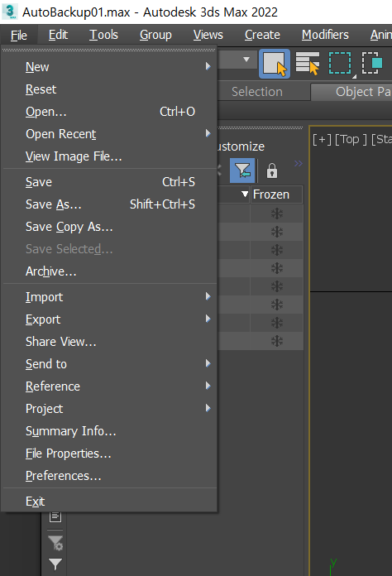The width and height of the screenshot is (392, 576).
Task: Click the [Top] viewport view label
Action: coord(351,140)
